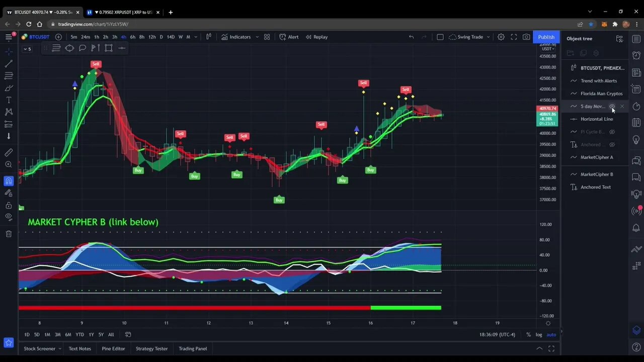
Task: Enter Fullscreen mode
Action: 514,37
